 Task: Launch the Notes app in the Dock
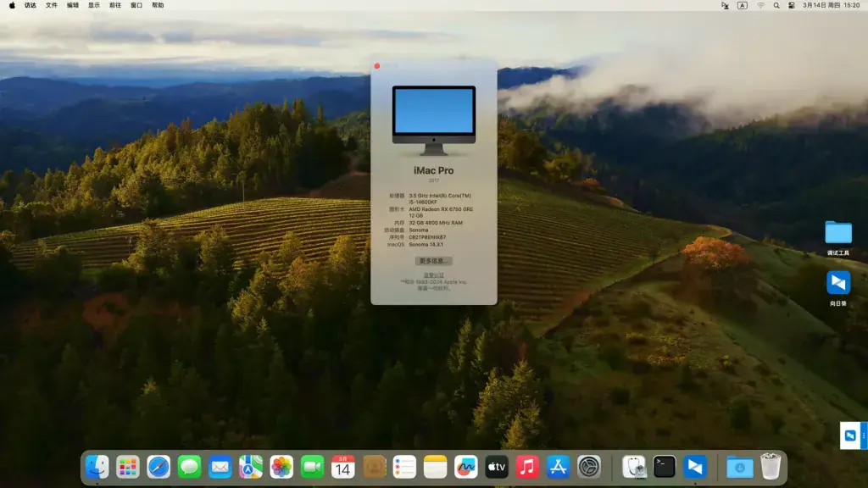pyautogui.click(x=435, y=467)
